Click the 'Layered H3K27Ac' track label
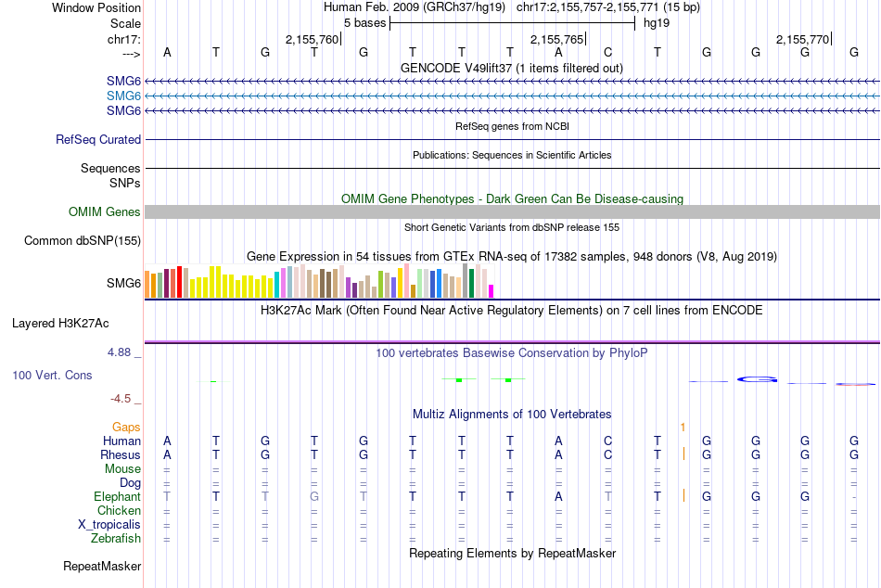Image resolution: width=881 pixels, height=588 pixels. click(x=60, y=324)
